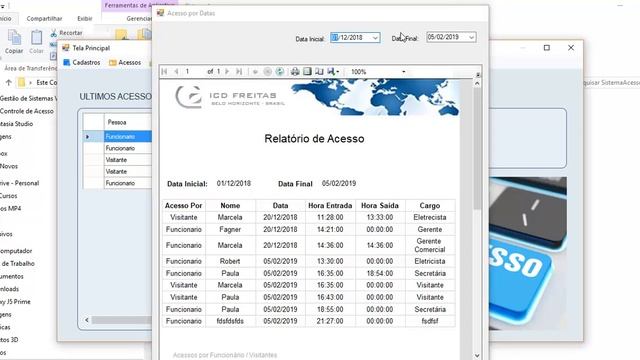Click time cell 11:28:00
Viewport: 640px width, 360px height.
pyautogui.click(x=330, y=218)
